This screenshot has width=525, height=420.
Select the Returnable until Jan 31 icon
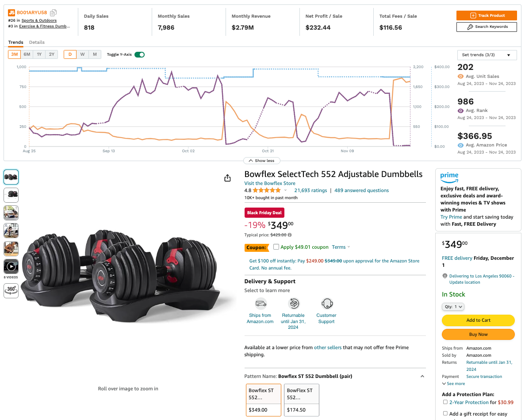(x=294, y=304)
